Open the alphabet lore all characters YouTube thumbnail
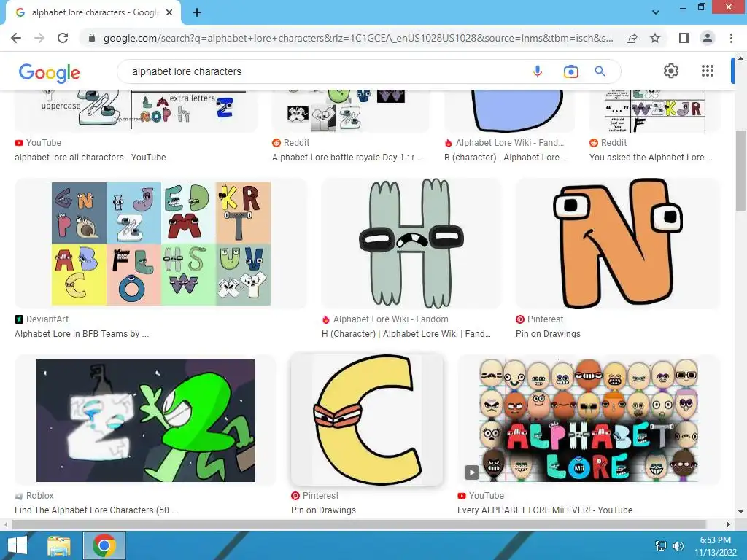The image size is (747, 560). point(136,111)
